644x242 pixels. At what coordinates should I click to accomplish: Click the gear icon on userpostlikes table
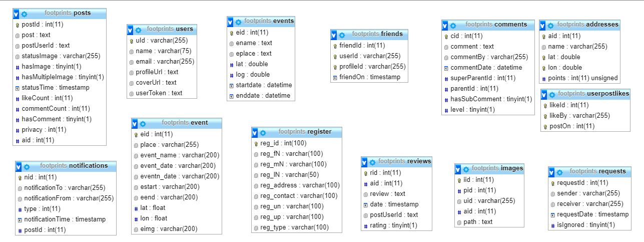(x=552, y=94)
